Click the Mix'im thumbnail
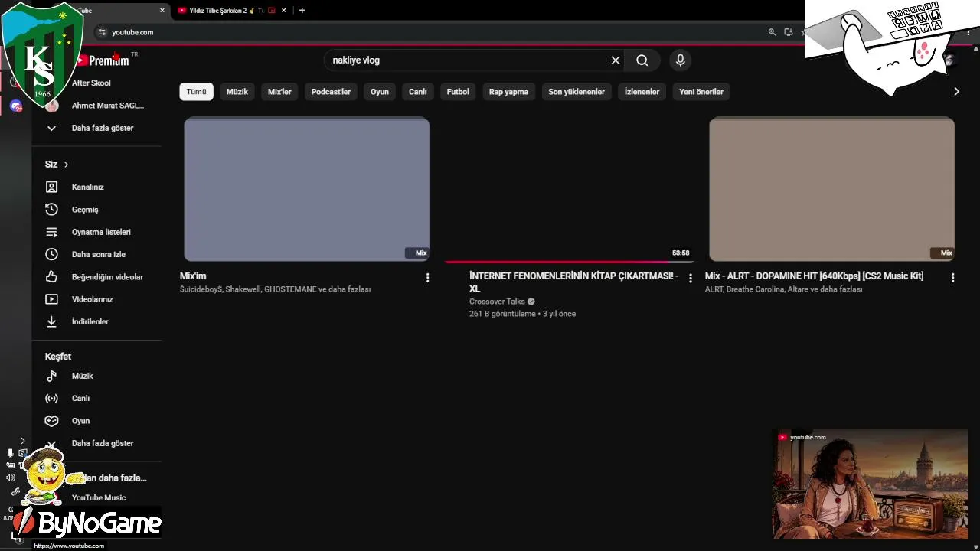The height and width of the screenshot is (551, 980). (306, 189)
